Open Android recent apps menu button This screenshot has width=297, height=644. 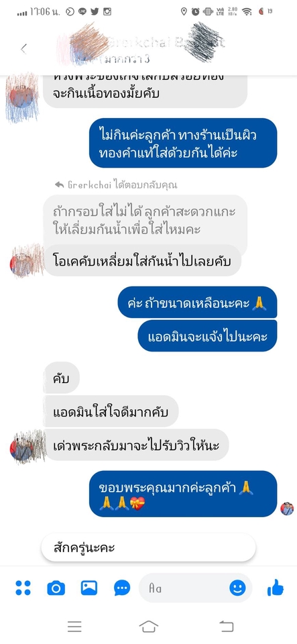(x=74, y=627)
